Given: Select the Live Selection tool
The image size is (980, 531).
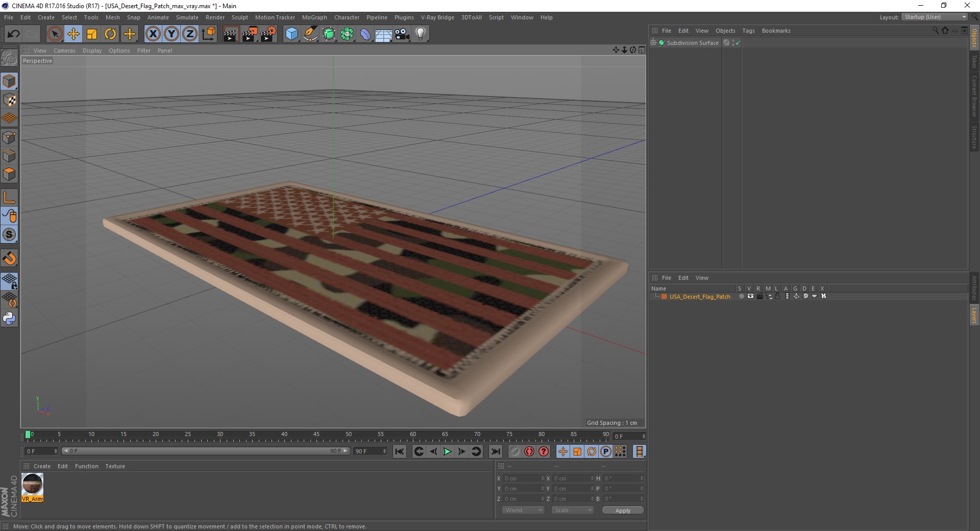Looking at the screenshot, I should 55,34.
